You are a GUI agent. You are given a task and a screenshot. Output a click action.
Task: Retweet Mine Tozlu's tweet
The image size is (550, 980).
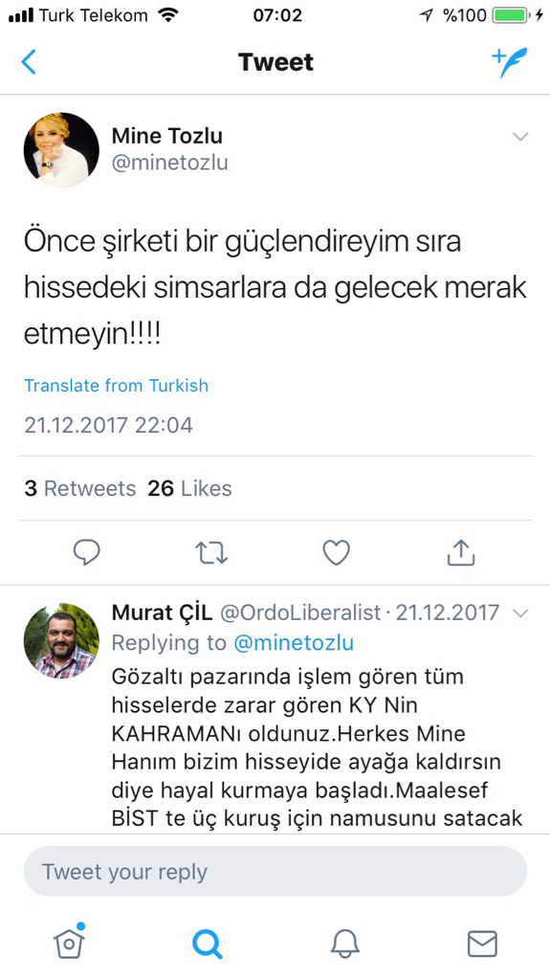coord(211,553)
